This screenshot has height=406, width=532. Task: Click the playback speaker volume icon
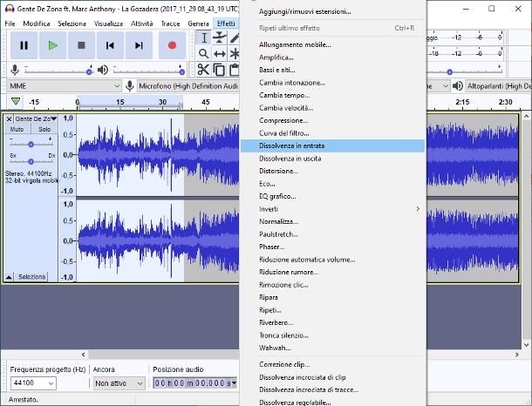coord(102,70)
